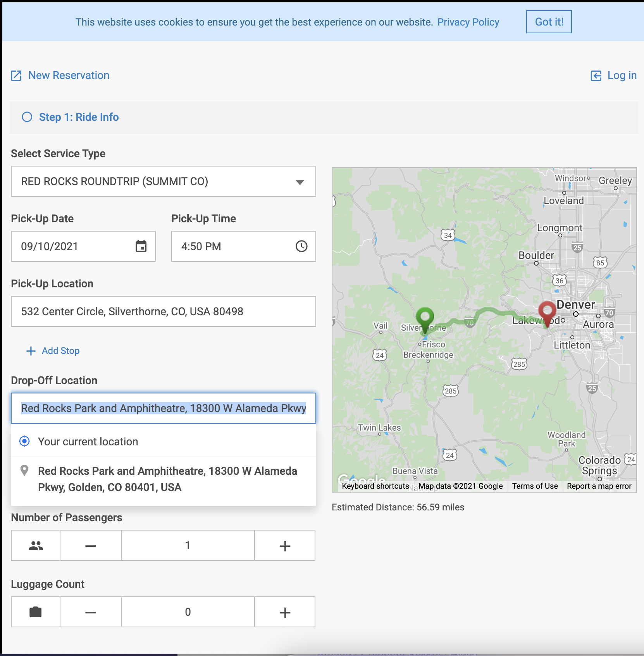The height and width of the screenshot is (656, 644).
Task: Open the Drop-Off Location suggestions field
Action: (x=163, y=408)
